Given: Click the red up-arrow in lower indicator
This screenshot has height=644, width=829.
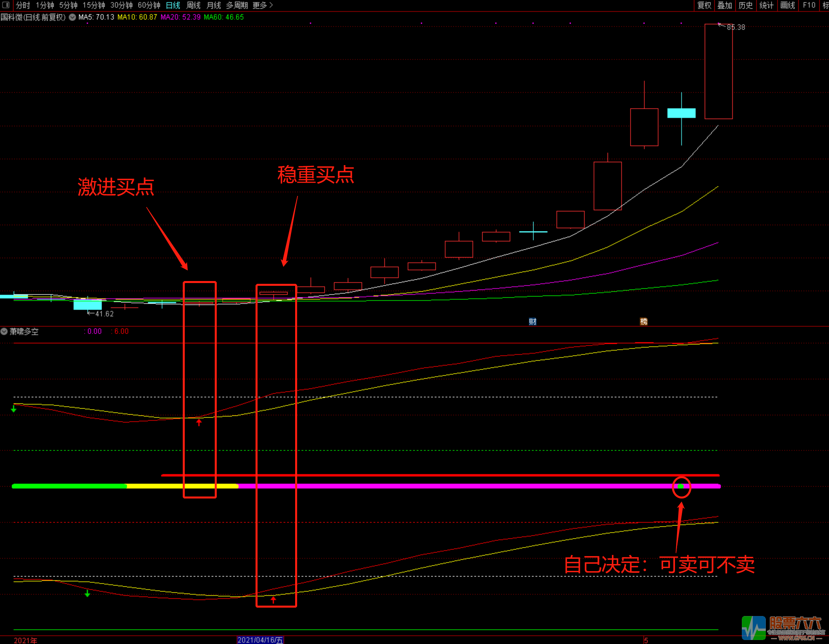Looking at the screenshot, I should click(274, 600).
